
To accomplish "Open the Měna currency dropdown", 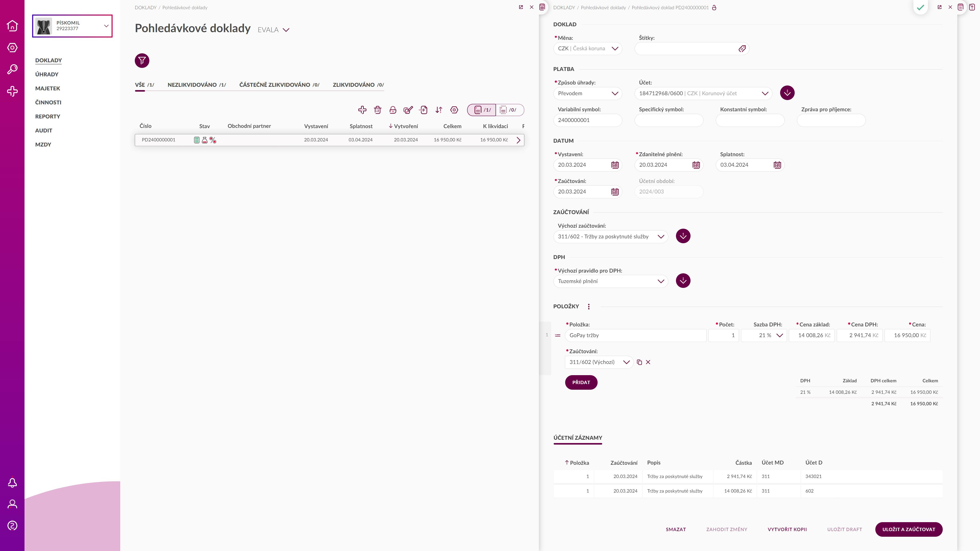I will [x=587, y=49].
